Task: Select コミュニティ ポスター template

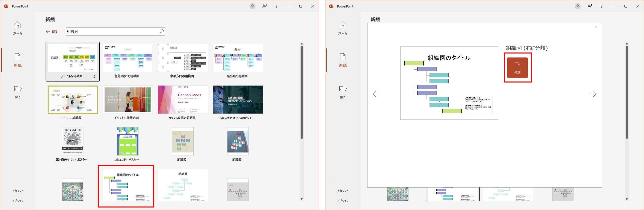Action: point(128,141)
